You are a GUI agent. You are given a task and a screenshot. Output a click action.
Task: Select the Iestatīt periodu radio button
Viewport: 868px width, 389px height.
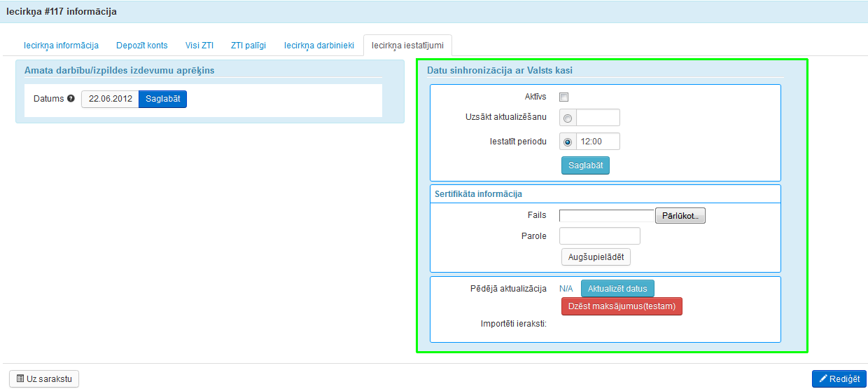(567, 142)
